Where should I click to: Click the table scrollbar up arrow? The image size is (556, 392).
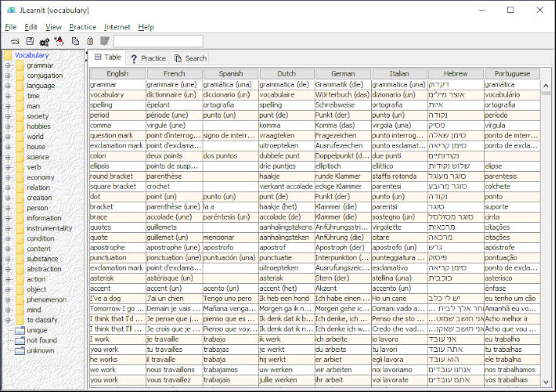pyautogui.click(x=546, y=86)
